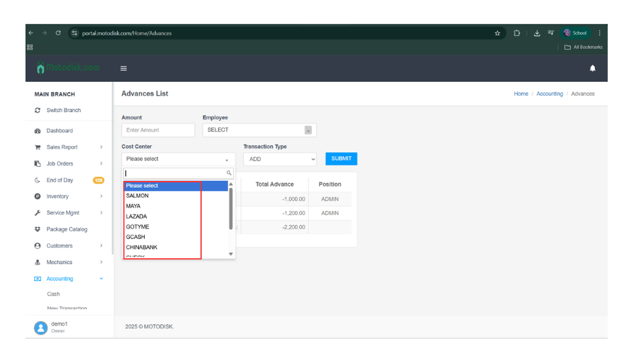
Task: Click the Inventory sidebar icon
Action: click(x=38, y=196)
